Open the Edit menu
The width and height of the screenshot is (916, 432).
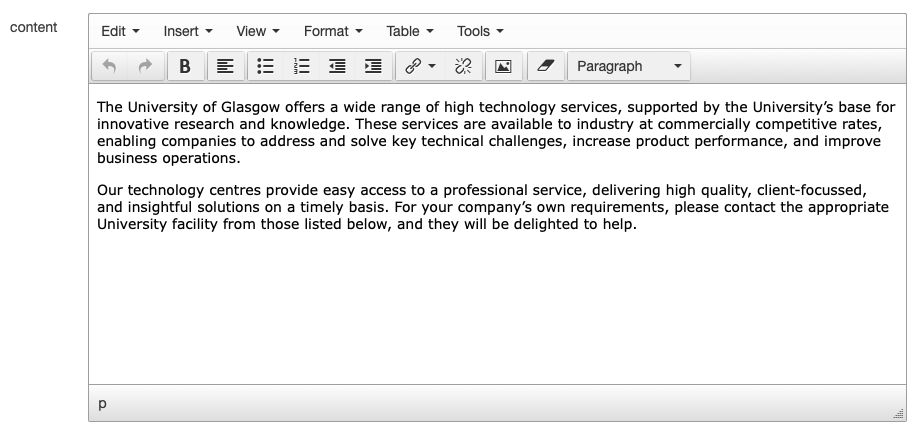[120, 31]
